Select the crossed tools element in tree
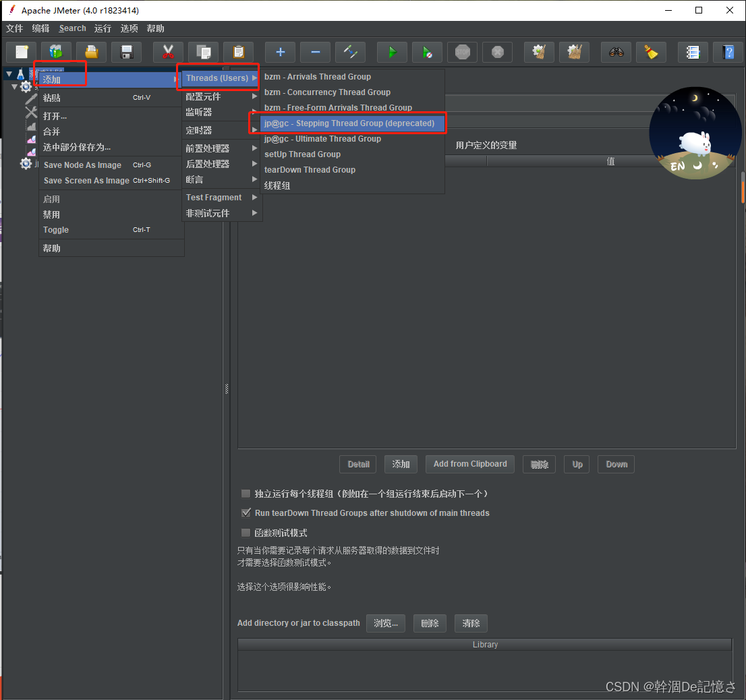Screen dimensions: 746x700 click(31, 112)
